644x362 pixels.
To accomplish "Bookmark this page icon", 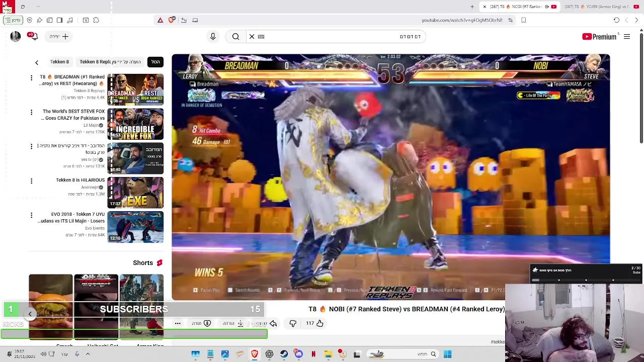I will click(524, 20).
